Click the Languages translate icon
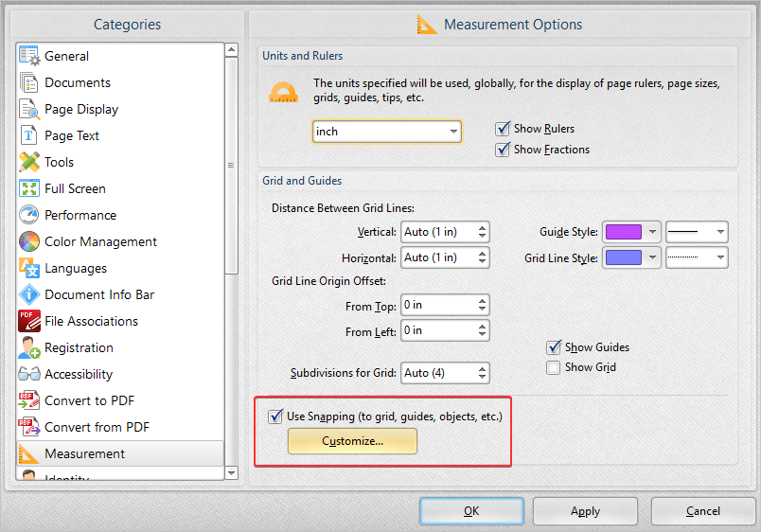The height and width of the screenshot is (532, 761). (29, 268)
